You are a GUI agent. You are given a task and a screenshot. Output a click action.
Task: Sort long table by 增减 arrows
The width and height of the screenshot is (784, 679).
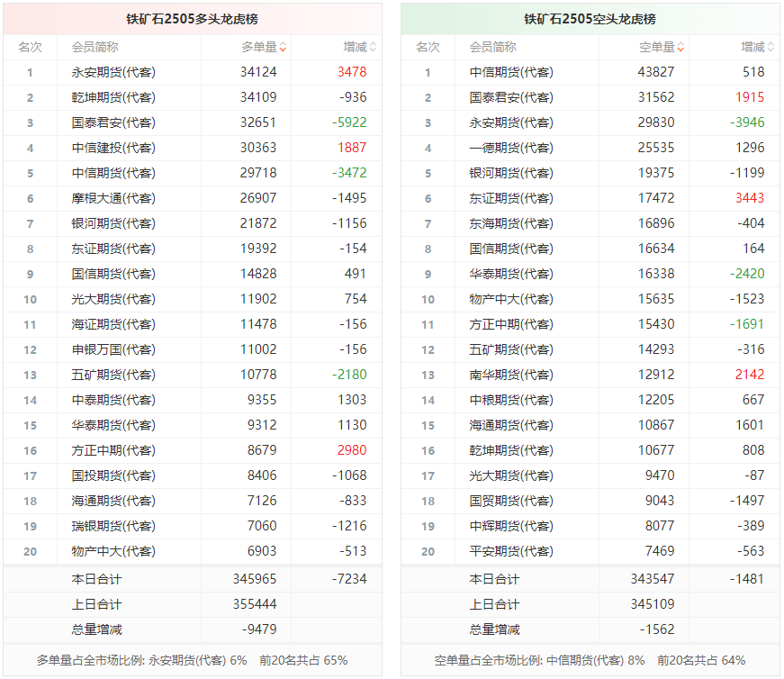click(x=373, y=48)
